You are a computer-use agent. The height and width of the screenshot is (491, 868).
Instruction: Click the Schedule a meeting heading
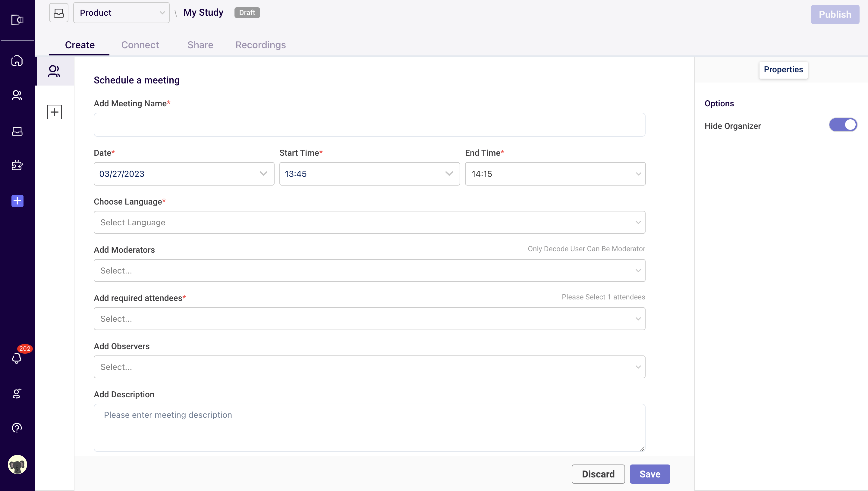pyautogui.click(x=137, y=80)
